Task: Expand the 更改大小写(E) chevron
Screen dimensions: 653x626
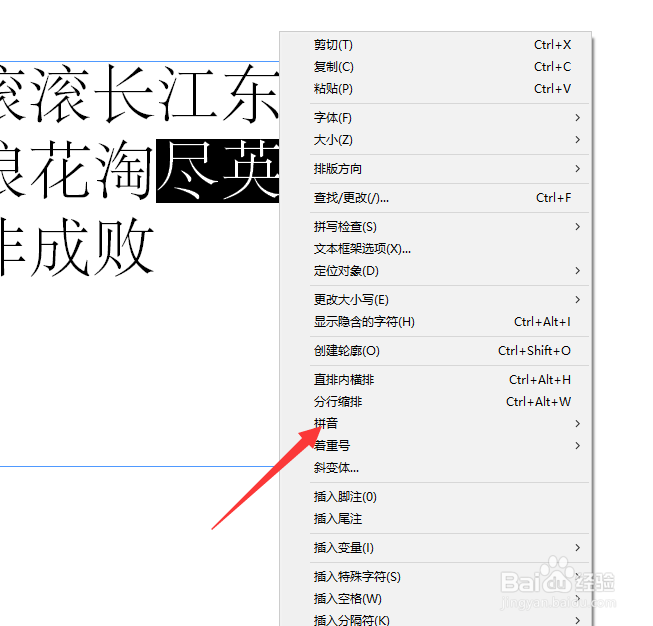Action: (577, 299)
